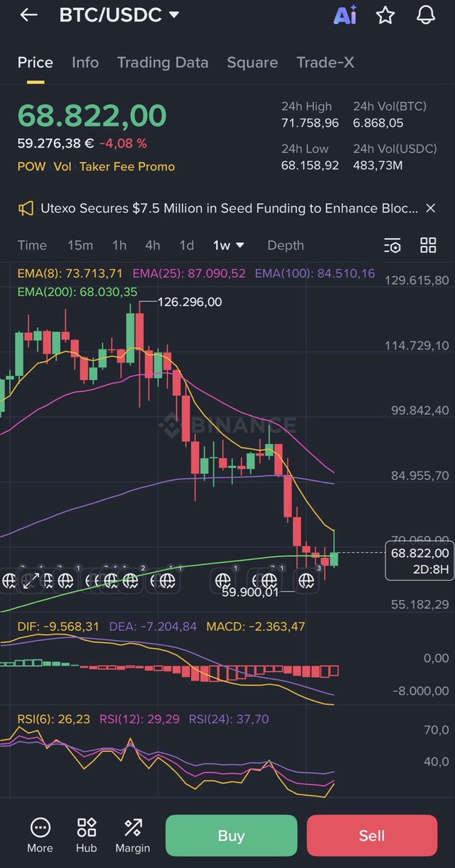
Task: Click the 24h Vol(BTC) value 6.868,05
Action: 378,123
